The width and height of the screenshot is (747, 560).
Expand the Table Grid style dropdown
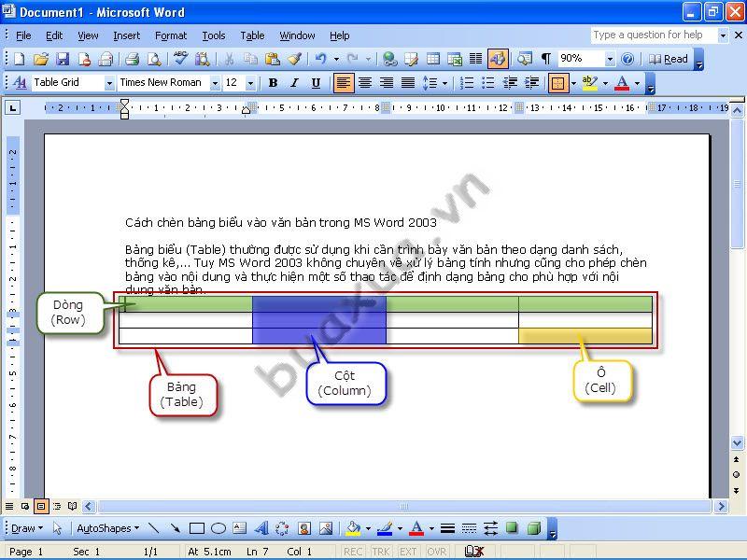(109, 83)
